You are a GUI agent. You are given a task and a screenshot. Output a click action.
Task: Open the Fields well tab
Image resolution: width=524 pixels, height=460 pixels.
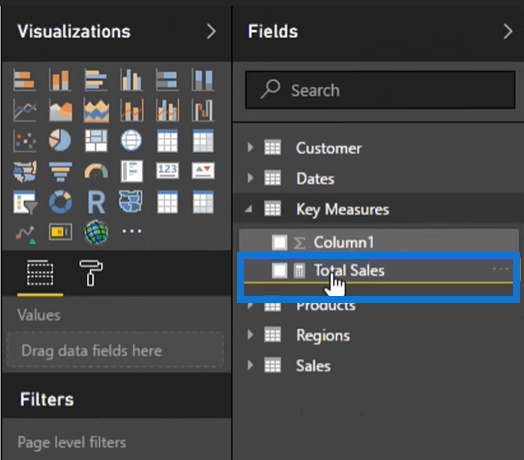click(x=40, y=273)
